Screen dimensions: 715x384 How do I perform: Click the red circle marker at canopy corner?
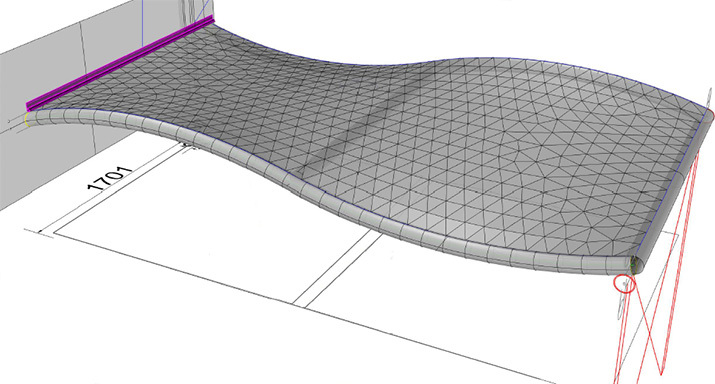[x=624, y=284]
